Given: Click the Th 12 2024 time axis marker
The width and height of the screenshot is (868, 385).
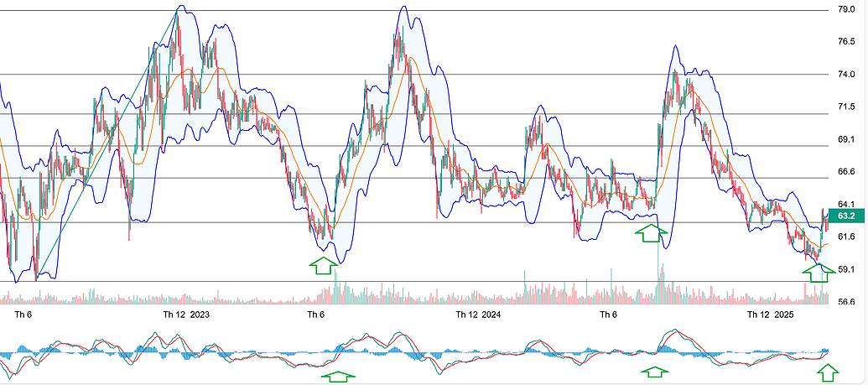Looking at the screenshot, I should (478, 315).
